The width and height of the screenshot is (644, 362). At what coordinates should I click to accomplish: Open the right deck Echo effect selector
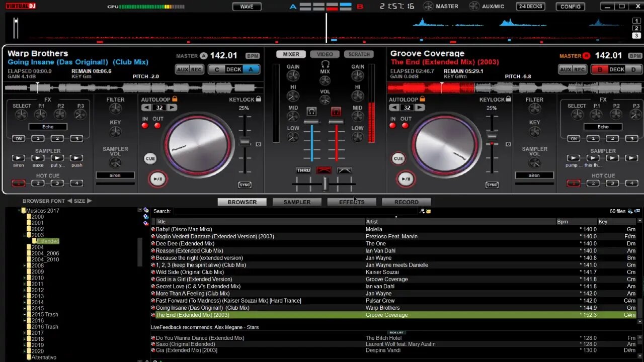(603, 127)
